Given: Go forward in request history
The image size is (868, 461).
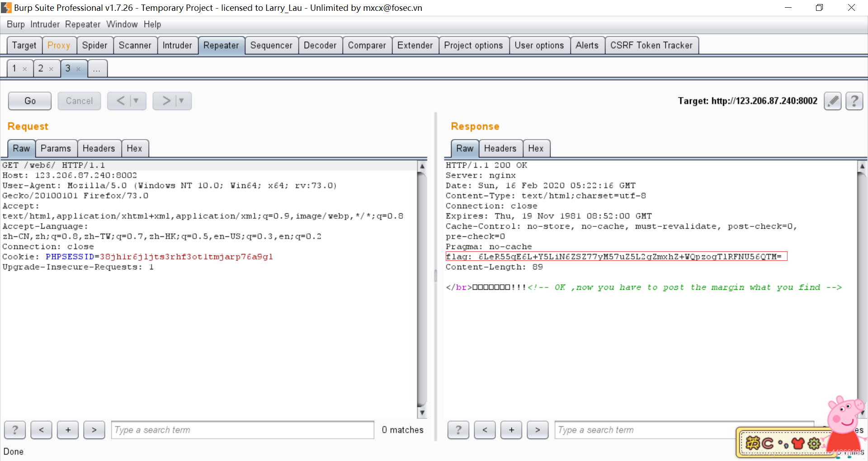Looking at the screenshot, I should pyautogui.click(x=166, y=101).
